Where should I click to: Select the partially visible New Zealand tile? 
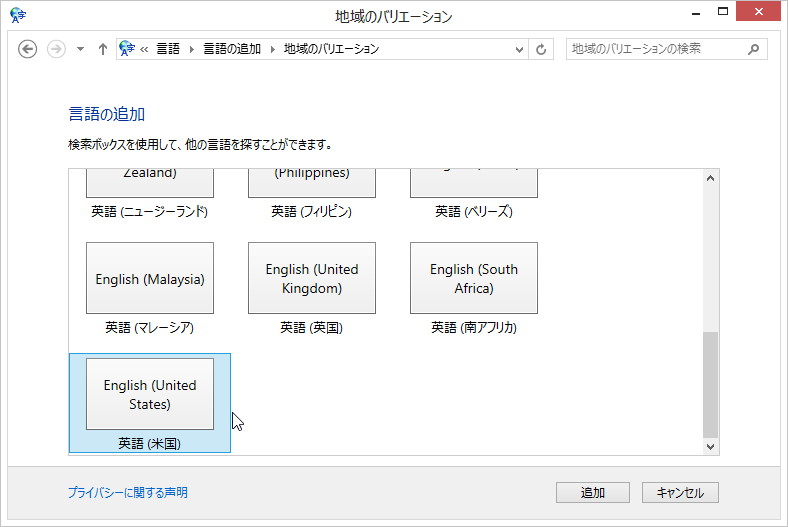pos(150,183)
